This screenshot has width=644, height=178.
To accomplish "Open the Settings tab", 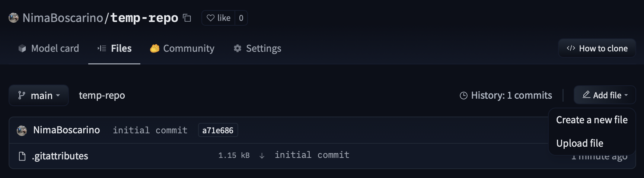I will coord(257,48).
